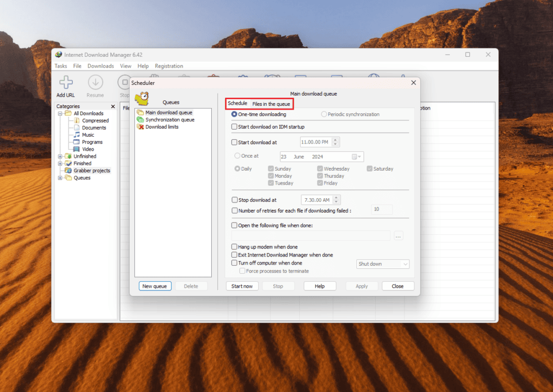553x392 pixels.
Task: Select Periodic synchronization option
Action: pos(324,114)
